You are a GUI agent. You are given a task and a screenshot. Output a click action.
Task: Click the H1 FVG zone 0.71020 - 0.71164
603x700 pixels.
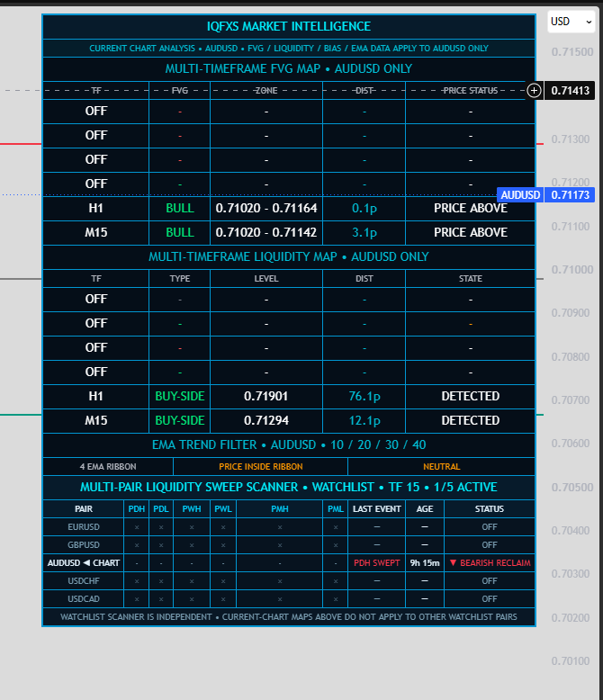coord(266,208)
